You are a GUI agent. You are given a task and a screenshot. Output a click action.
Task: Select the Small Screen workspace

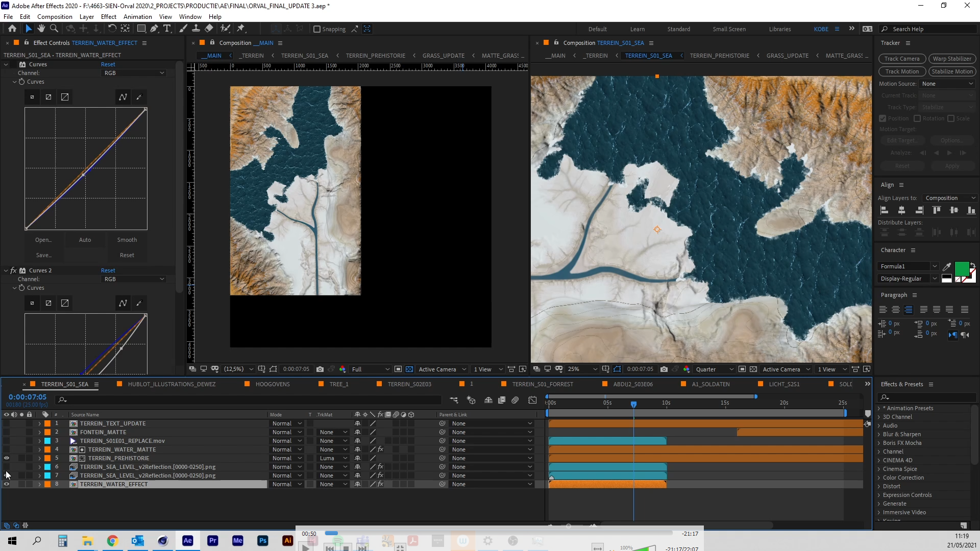coord(729,29)
